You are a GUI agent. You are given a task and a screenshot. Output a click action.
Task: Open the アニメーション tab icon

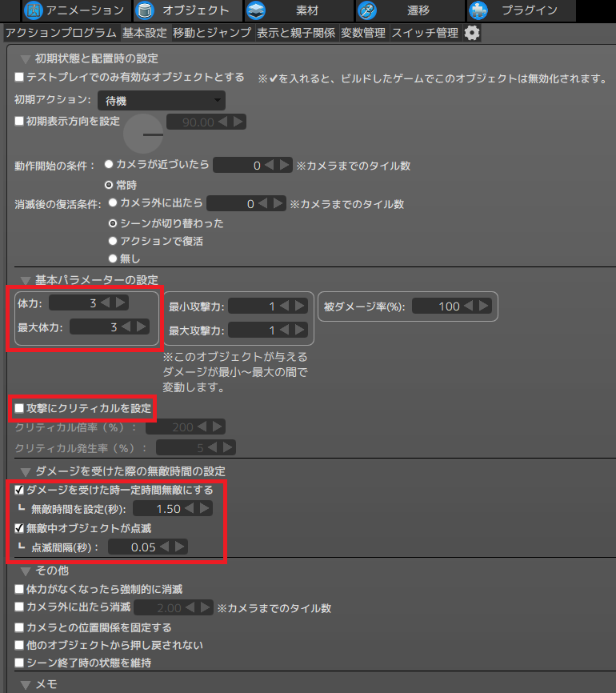tap(33, 10)
